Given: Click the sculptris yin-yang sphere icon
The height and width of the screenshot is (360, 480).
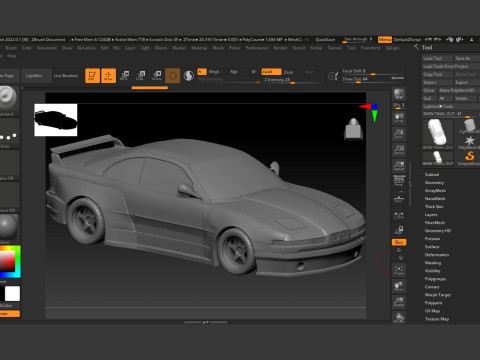Looking at the screenshot, I should [x=189, y=76].
